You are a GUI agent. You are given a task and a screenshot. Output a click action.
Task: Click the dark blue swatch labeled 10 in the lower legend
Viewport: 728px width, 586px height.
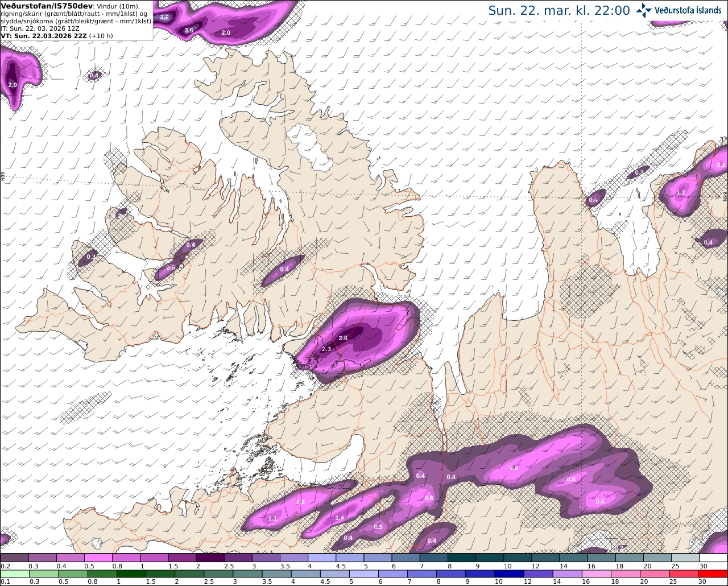[508, 573]
